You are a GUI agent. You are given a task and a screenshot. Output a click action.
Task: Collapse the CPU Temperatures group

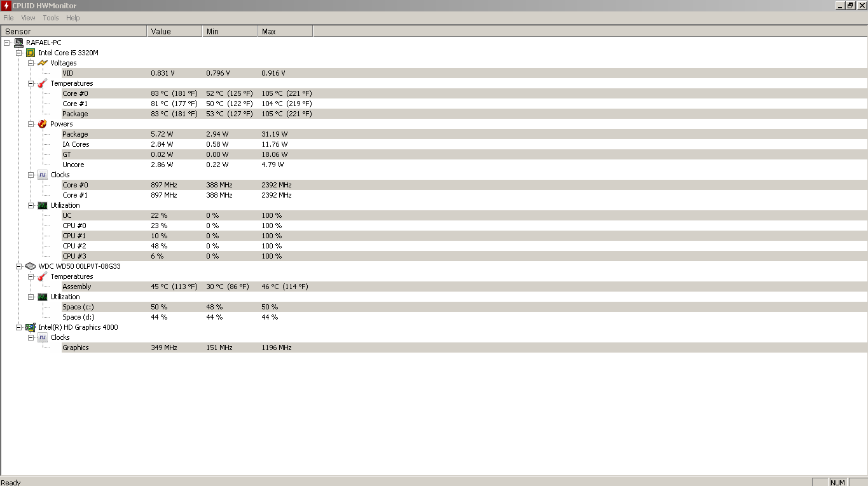click(31, 83)
